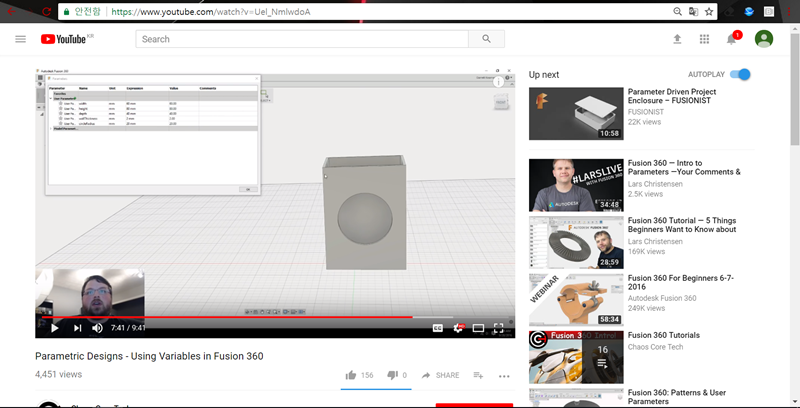The height and width of the screenshot is (408, 800).
Task: Open the green account avatar menu
Action: pyautogui.click(x=764, y=39)
